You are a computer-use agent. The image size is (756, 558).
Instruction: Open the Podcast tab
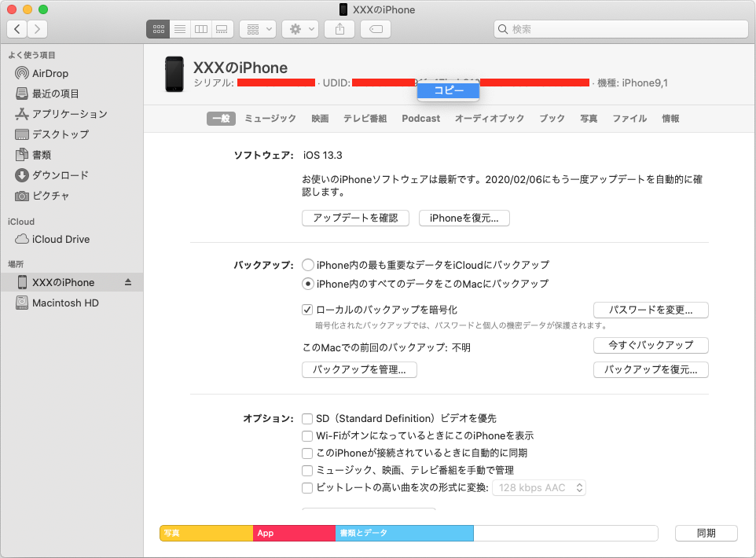coord(420,118)
